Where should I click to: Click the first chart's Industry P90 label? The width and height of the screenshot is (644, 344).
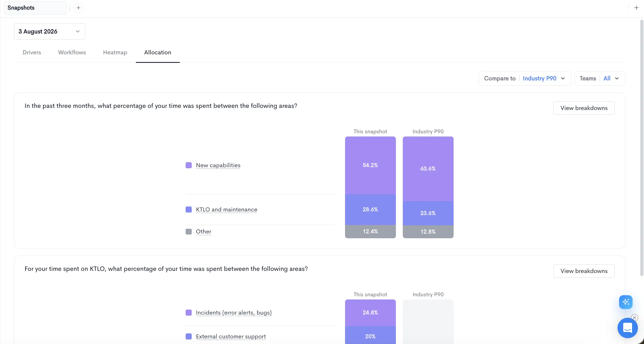tap(428, 131)
